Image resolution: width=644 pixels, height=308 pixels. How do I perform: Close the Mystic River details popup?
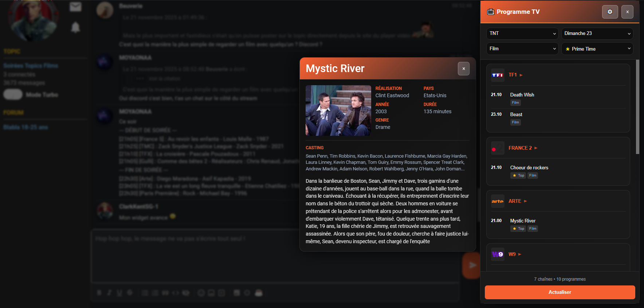(x=463, y=68)
